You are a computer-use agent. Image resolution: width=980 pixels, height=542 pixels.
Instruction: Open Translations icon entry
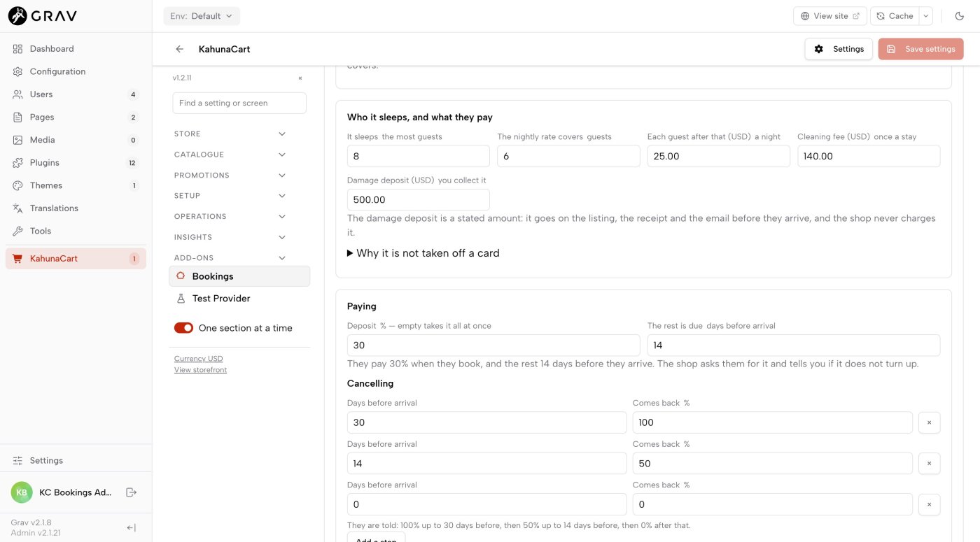17,208
